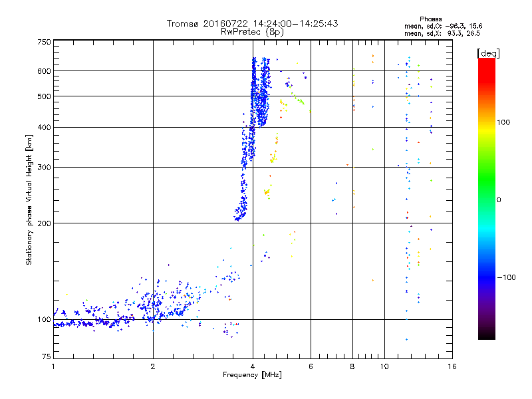The height and width of the screenshot is (399, 532).
Task: Click the x-axis label '2'
Action: [153, 366]
